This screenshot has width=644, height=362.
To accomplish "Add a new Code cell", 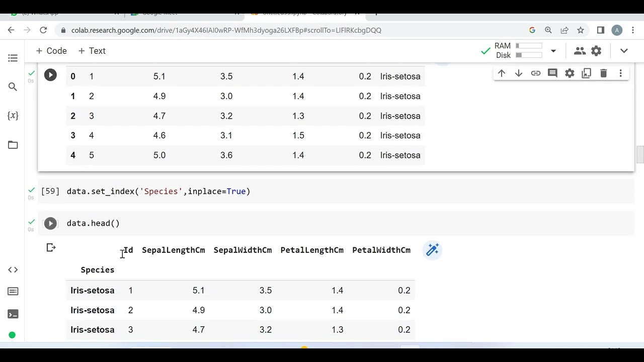I will (x=51, y=51).
